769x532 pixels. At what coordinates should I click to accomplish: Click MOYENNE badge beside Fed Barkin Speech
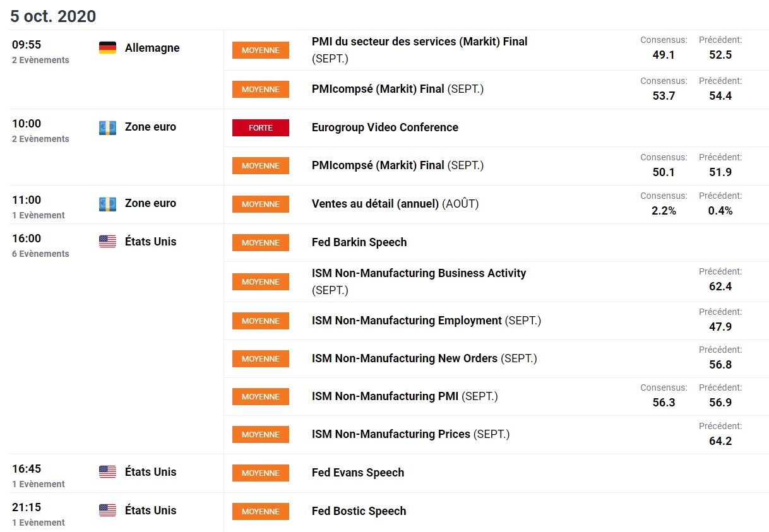pyautogui.click(x=260, y=242)
